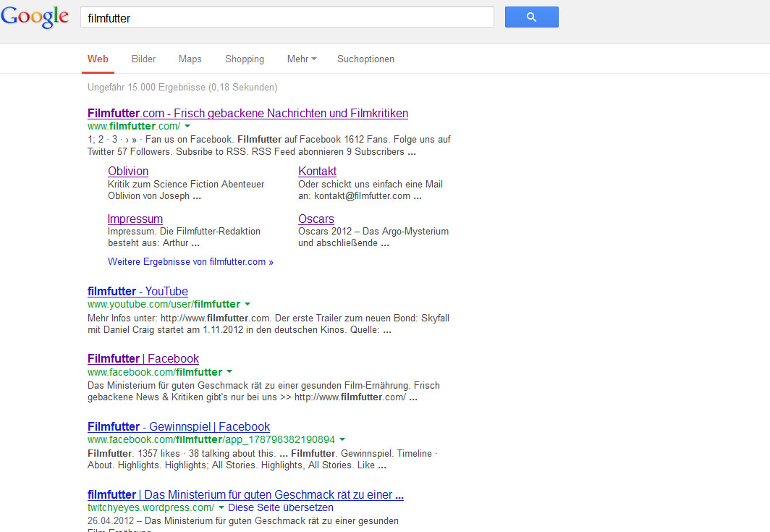Open arrow menu next to facebook.com/filmfutter URL

coord(229,373)
